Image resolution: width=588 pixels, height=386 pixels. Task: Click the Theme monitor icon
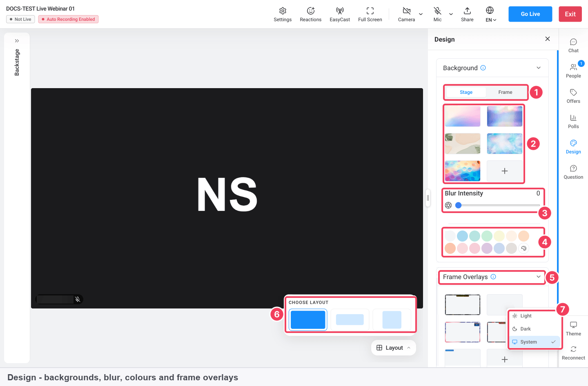point(573,325)
